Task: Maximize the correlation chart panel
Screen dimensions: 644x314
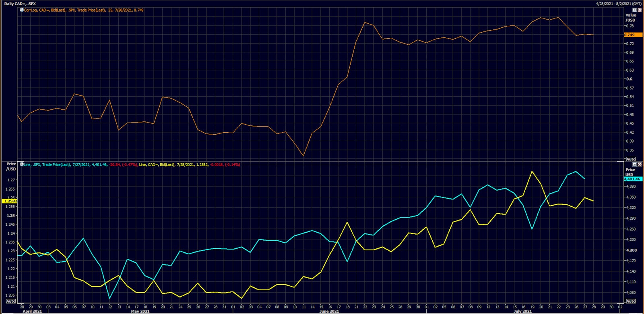Action: coord(635,10)
